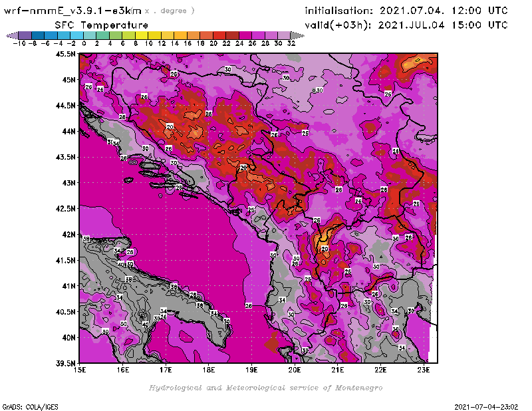This screenshot has height=411, width=532.
Task: Click the 23E longitude label
Action: (x=424, y=370)
